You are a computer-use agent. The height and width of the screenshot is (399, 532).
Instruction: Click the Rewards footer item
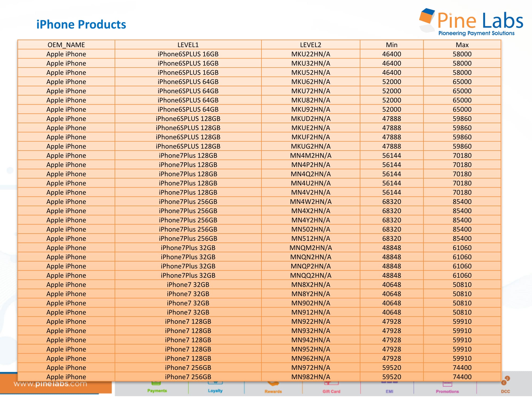tap(273, 391)
